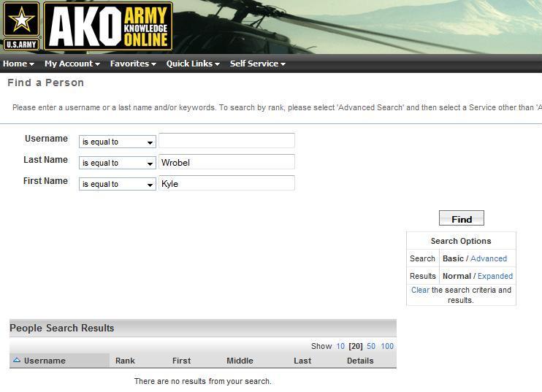542x392 pixels.
Task: Click the First Name field containing Kyle
Action: click(x=226, y=183)
